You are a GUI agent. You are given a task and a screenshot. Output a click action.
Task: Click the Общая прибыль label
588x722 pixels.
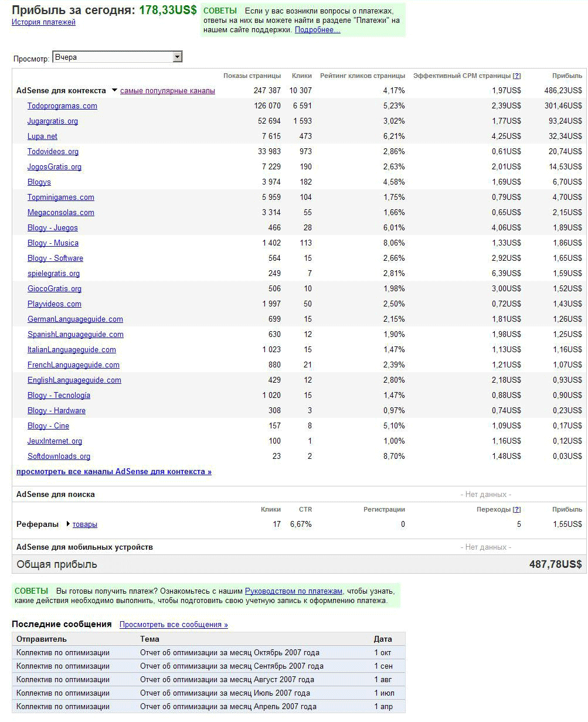tap(57, 564)
